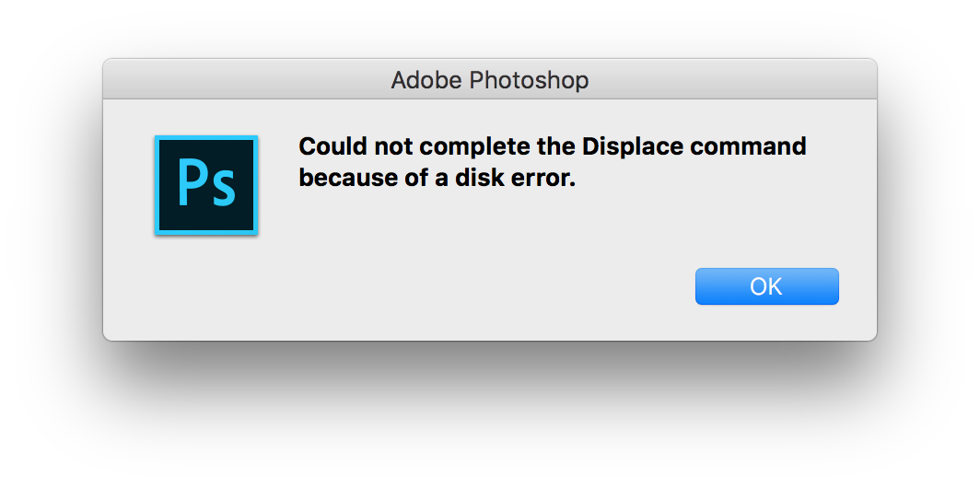Screen dimensions: 980x488
Task: Click the word Adobe in title bar
Action: (x=426, y=80)
